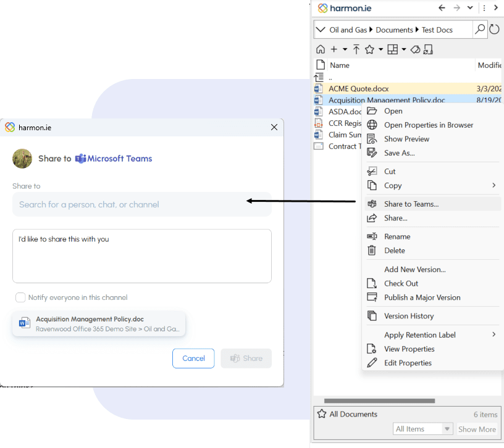Click the favorites star icon
This screenshot has width=504, height=448.
coord(369,49)
